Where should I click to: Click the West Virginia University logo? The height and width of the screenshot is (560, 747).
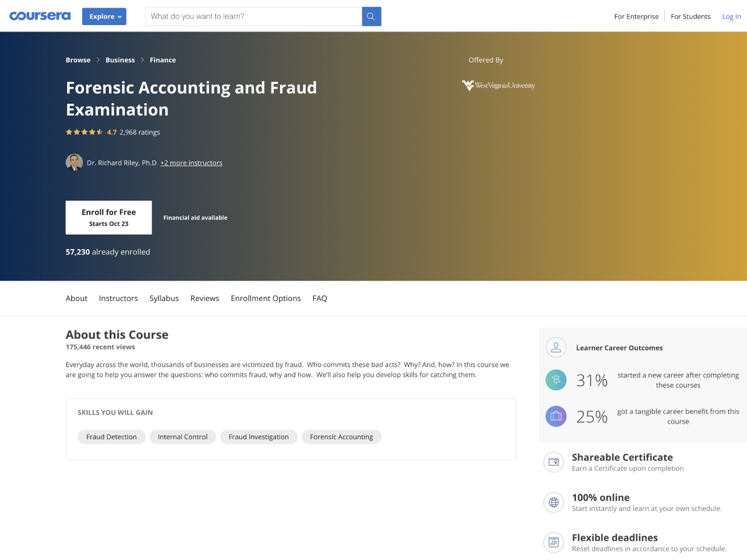pyautogui.click(x=498, y=85)
